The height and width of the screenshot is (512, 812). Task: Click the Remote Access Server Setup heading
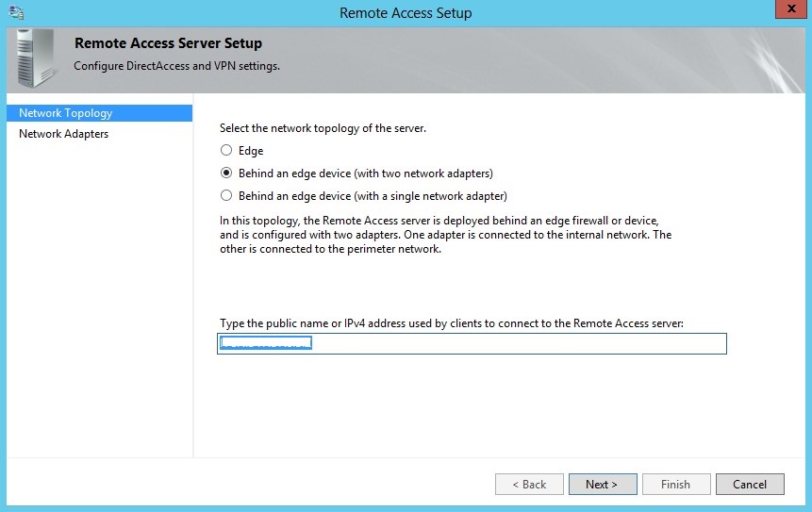pos(168,43)
